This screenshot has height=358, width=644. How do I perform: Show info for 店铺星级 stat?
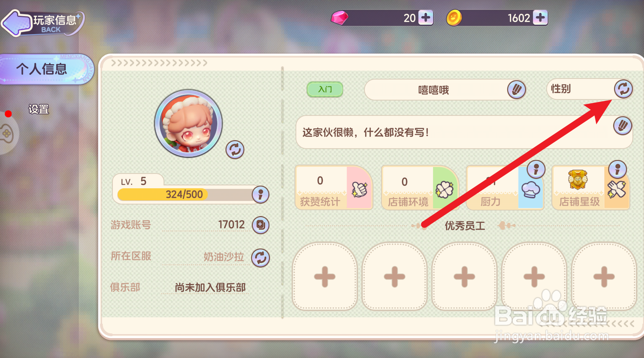617,169
